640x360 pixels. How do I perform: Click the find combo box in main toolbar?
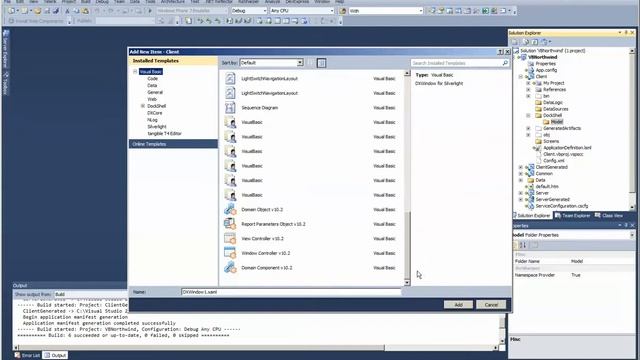[x=386, y=11]
